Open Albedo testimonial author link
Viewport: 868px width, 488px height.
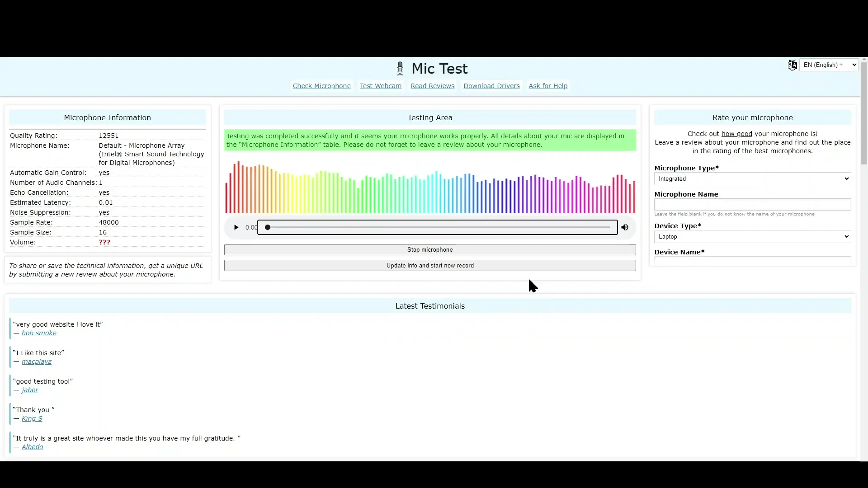(33, 447)
